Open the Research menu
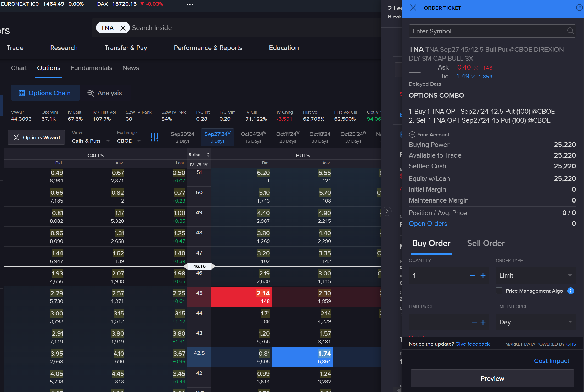Image resolution: width=584 pixels, height=392 pixels. pyautogui.click(x=64, y=48)
